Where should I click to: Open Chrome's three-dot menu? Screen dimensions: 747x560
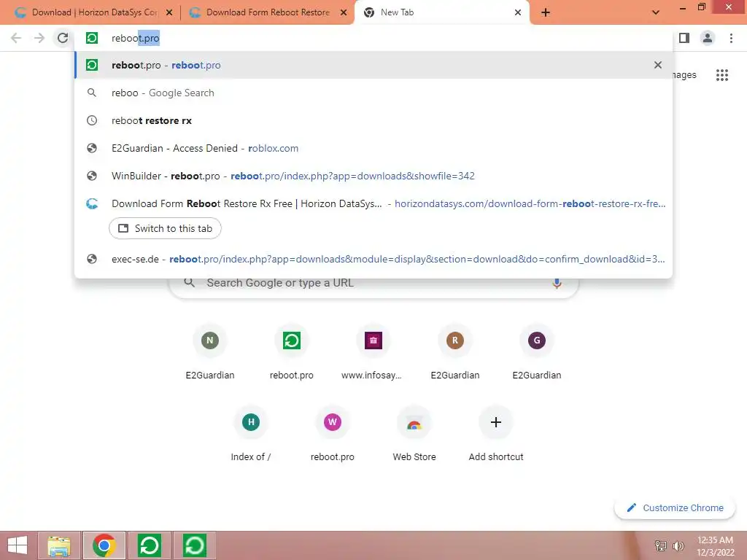click(x=731, y=38)
